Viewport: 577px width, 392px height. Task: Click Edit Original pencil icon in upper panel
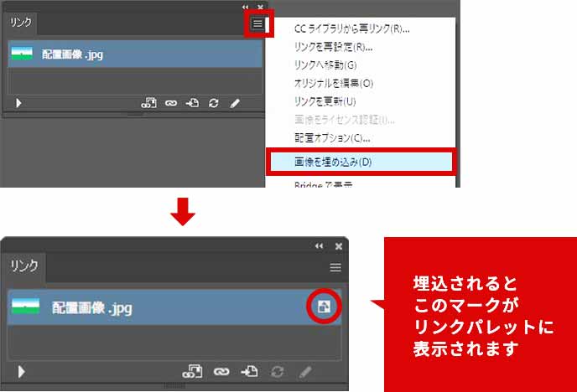(x=236, y=103)
